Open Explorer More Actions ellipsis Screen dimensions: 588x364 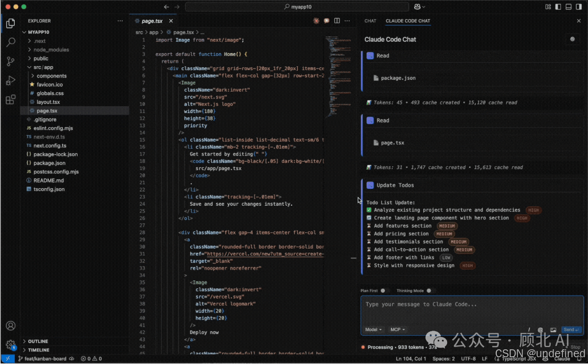[x=120, y=21]
